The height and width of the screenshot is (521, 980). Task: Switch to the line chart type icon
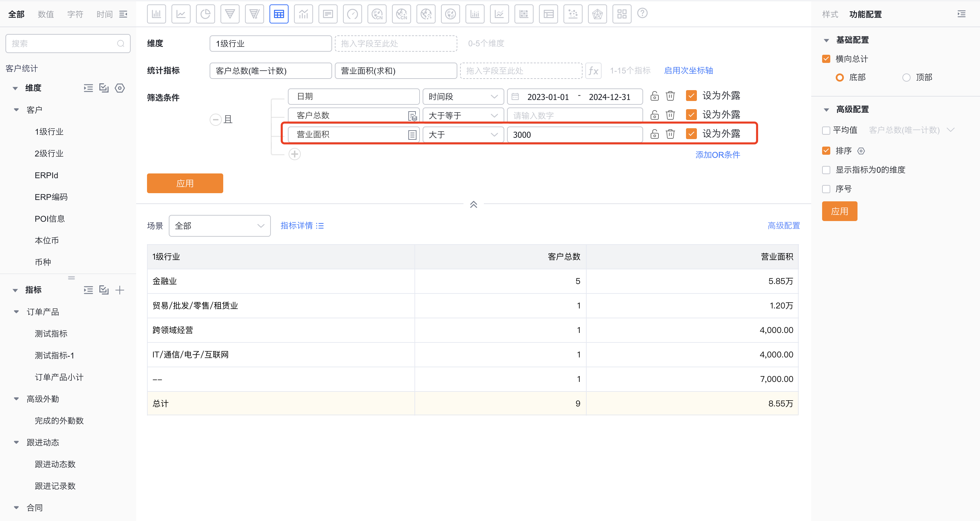click(181, 14)
